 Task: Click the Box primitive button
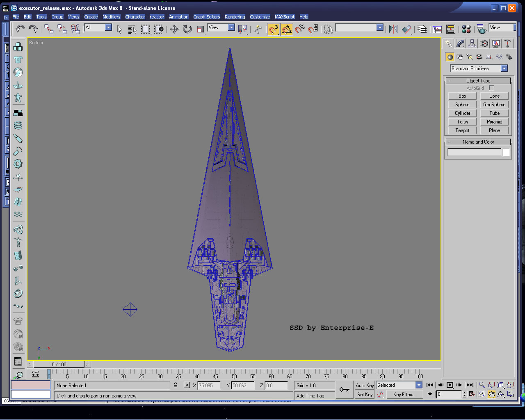(462, 96)
